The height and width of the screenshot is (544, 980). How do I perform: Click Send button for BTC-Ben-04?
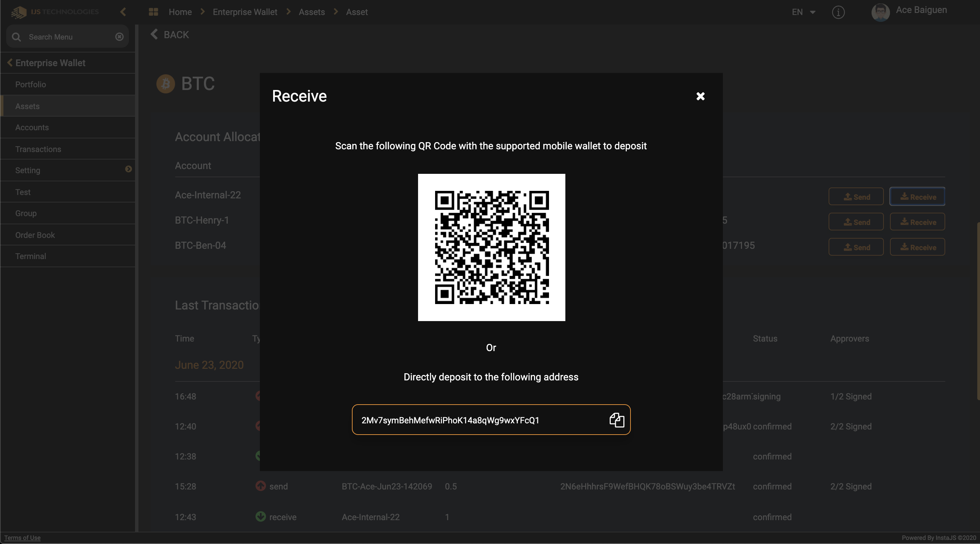click(x=856, y=247)
